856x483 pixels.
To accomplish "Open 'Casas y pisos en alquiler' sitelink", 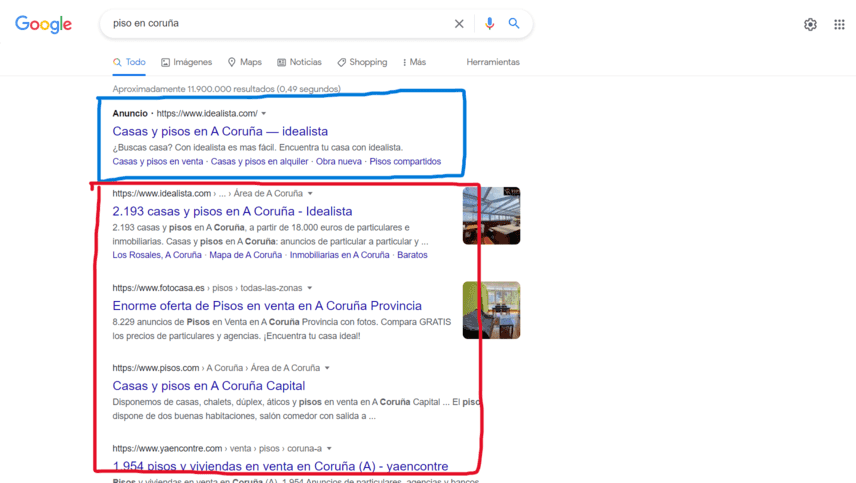I will pos(259,162).
